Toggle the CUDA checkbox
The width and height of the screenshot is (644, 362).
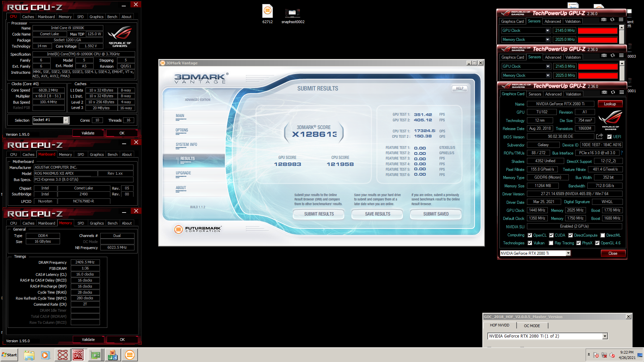(551, 235)
